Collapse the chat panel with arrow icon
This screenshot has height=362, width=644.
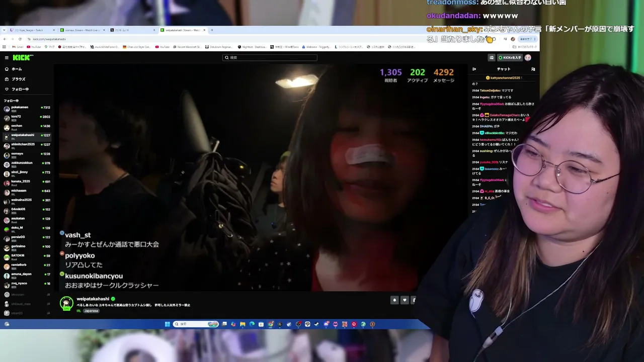click(474, 69)
